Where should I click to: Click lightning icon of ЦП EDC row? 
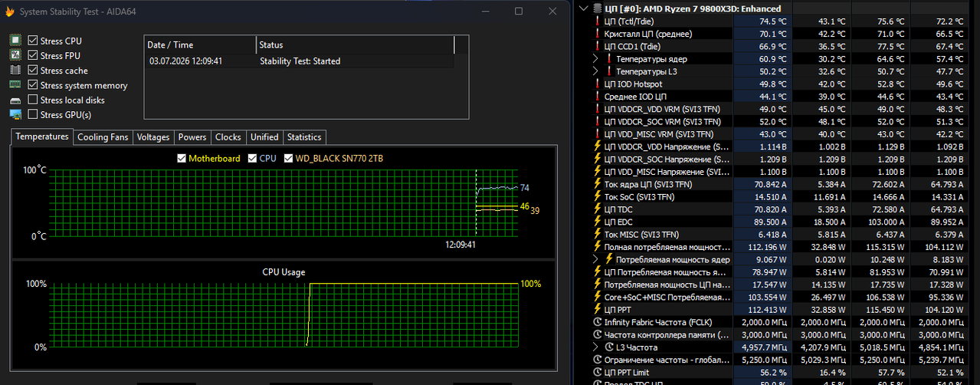point(598,222)
